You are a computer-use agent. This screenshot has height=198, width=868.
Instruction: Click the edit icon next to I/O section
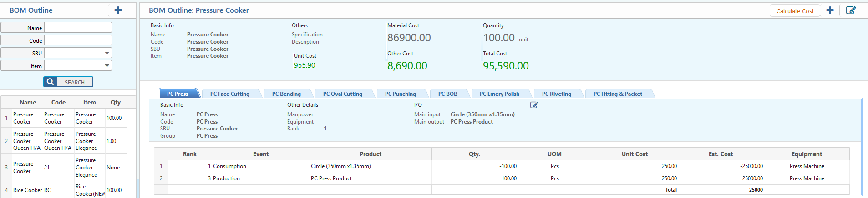pyautogui.click(x=534, y=105)
